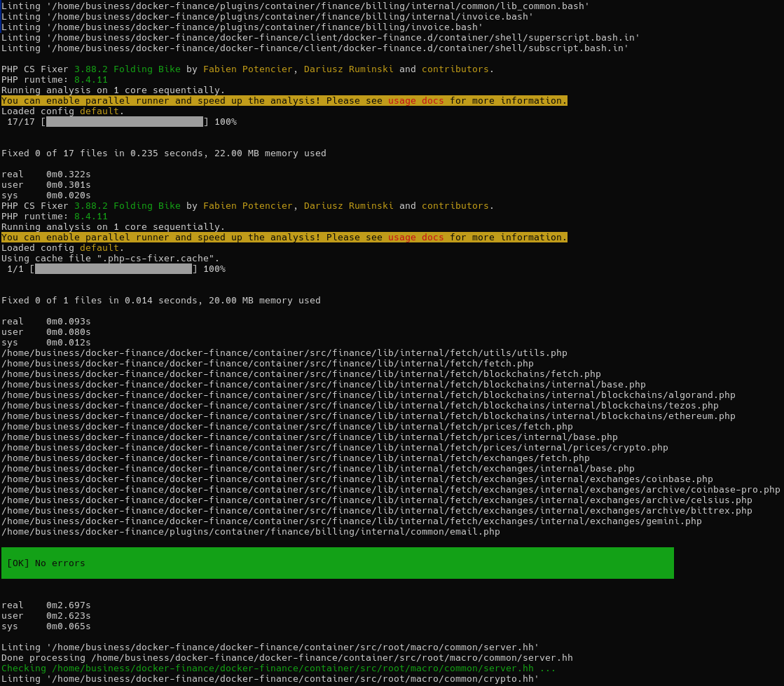Click the gemini.php exchange path line

351,521
